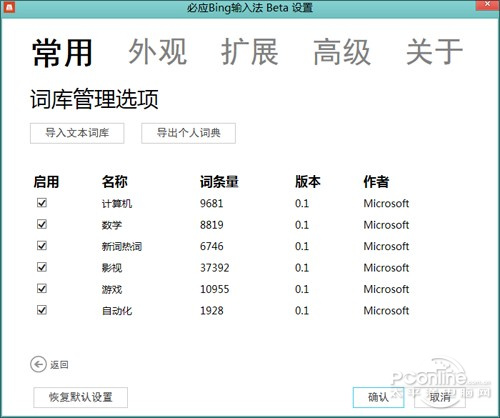Select the 自动化 dictionary name
500x418 pixels.
pos(117,311)
